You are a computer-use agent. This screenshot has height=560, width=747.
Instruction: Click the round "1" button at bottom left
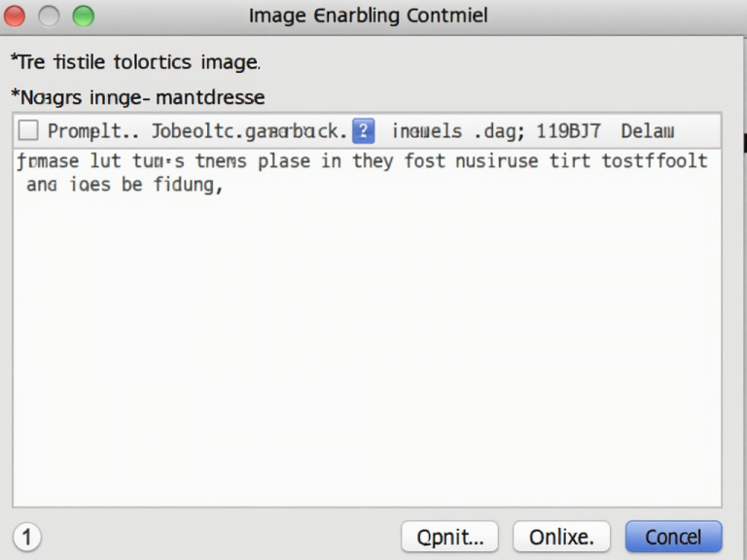coord(27,537)
